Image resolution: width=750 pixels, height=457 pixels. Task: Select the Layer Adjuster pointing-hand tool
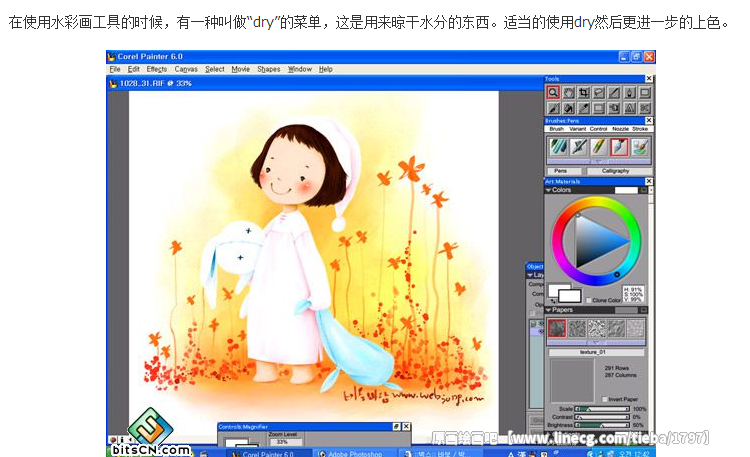click(x=614, y=108)
